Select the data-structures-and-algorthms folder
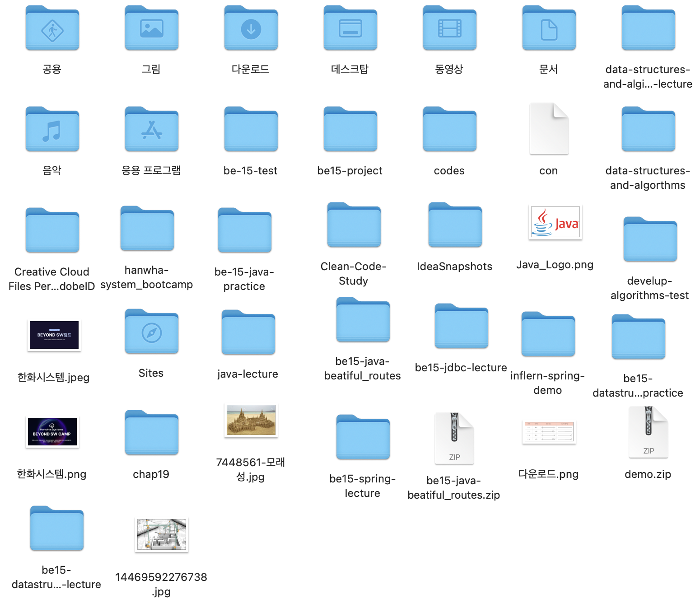The height and width of the screenshot is (599, 700). tap(649, 129)
